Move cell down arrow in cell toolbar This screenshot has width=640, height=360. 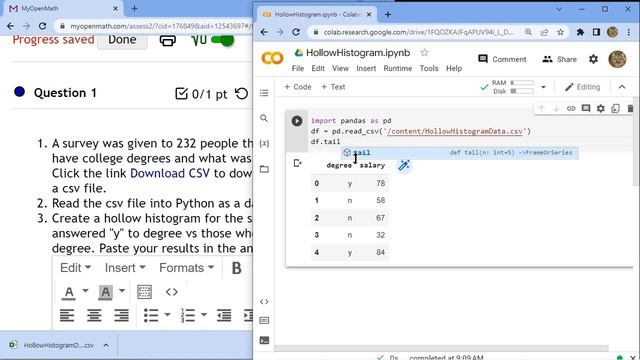point(556,108)
